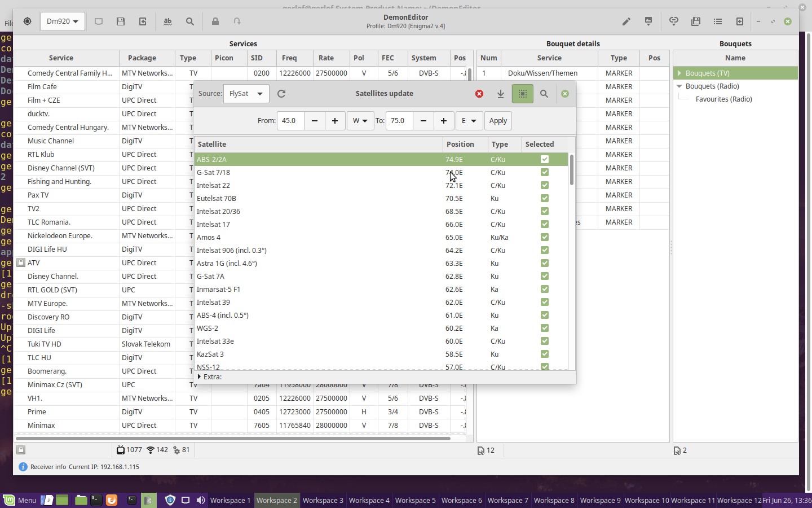
Task: Click the link dropdown icon in header
Action: pyautogui.click(x=674, y=21)
